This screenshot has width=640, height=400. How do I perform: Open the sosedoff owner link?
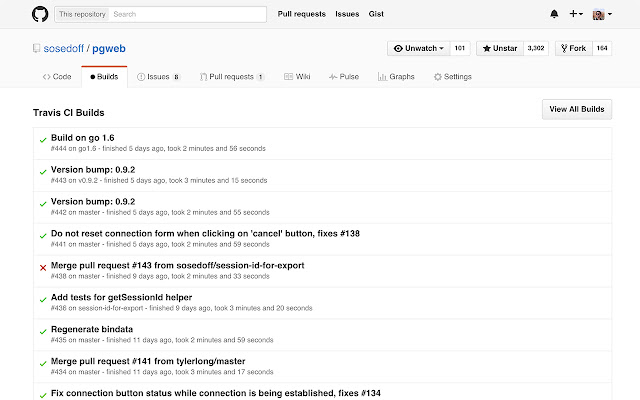point(64,49)
